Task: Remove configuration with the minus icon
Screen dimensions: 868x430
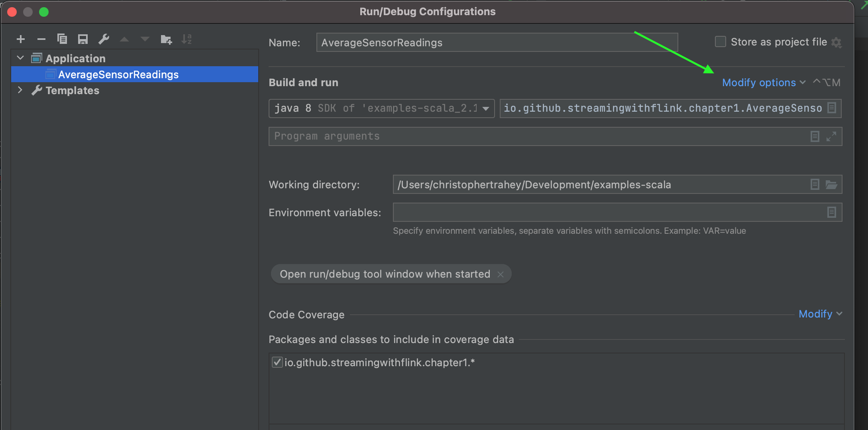Action: pos(41,39)
